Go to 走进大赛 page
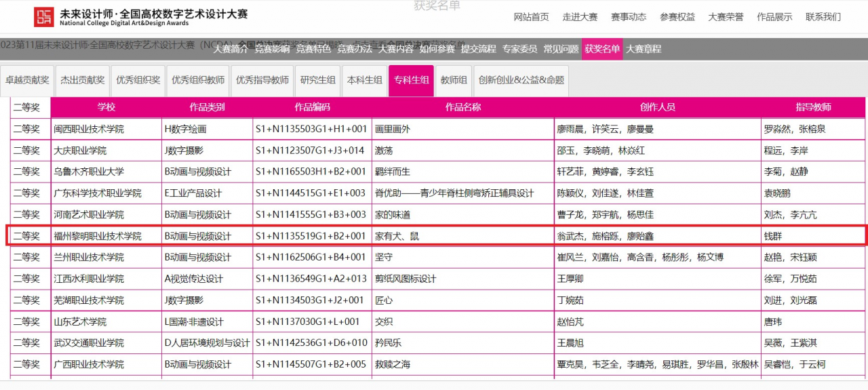This screenshot has width=868, height=390. 579,17
